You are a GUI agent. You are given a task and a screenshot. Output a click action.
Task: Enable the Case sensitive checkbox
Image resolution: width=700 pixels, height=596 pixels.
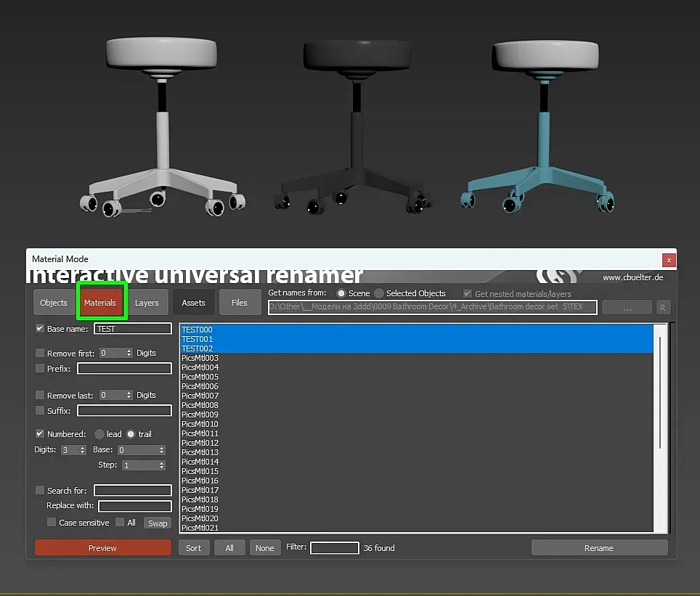tap(52, 523)
